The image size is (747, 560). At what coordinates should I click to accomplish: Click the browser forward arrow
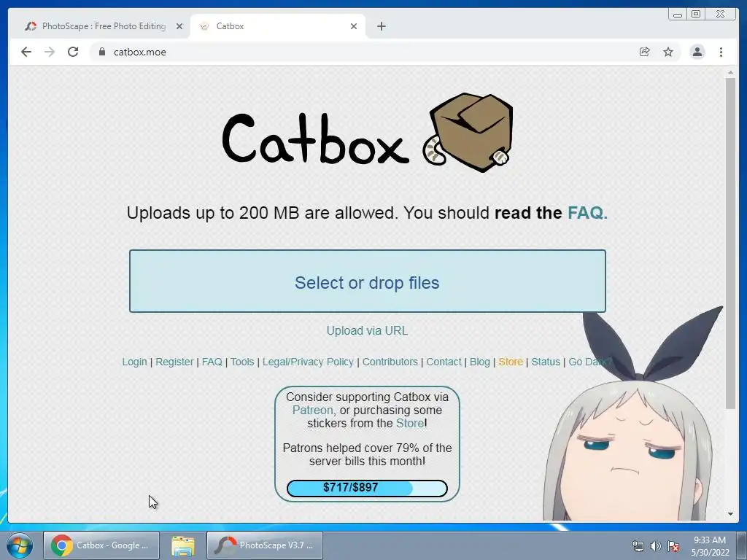point(50,52)
